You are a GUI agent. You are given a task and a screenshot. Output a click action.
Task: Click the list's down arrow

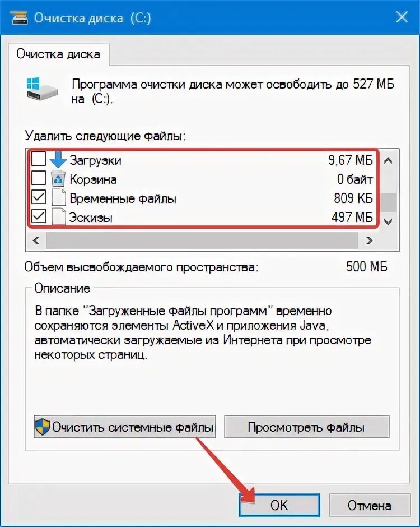click(x=388, y=222)
